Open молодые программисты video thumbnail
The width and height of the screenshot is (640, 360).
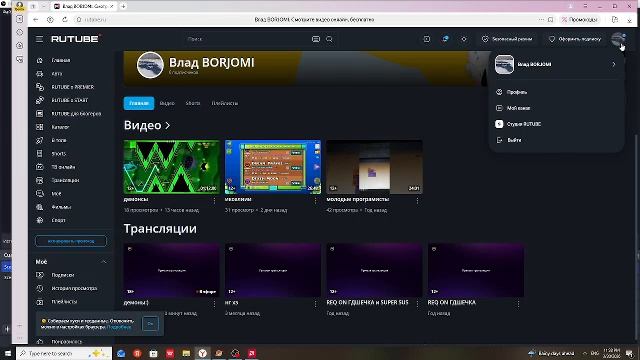pos(374,167)
